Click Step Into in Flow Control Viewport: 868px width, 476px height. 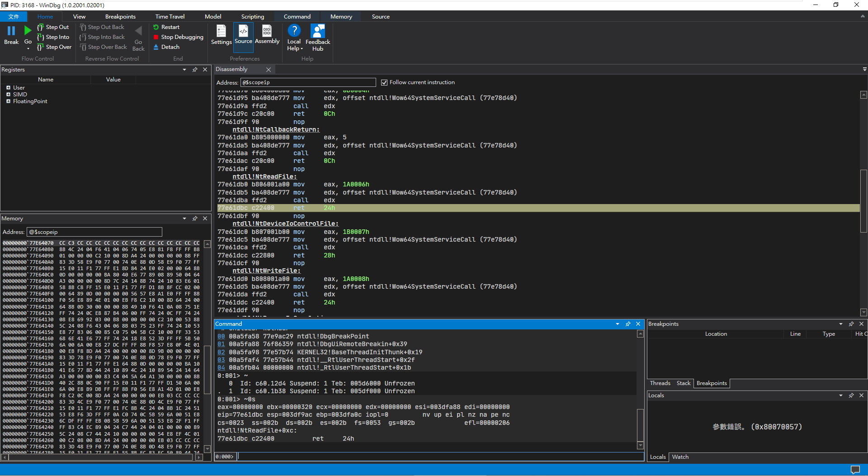click(53, 37)
